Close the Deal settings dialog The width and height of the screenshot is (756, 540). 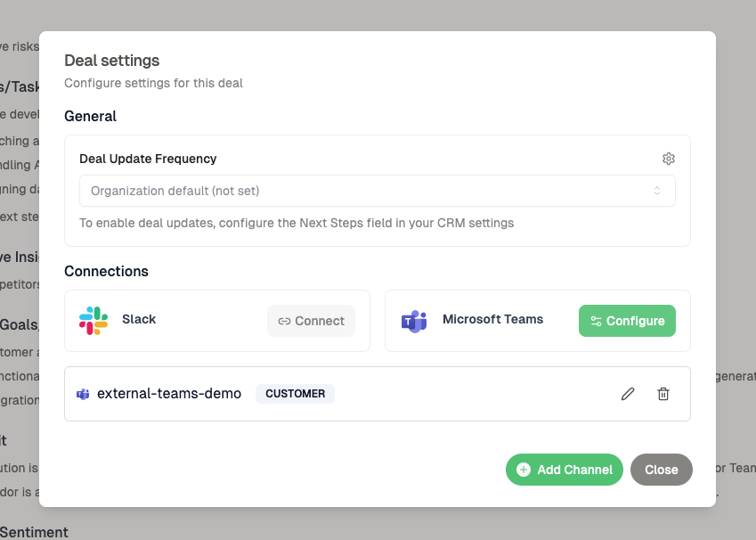click(x=661, y=470)
